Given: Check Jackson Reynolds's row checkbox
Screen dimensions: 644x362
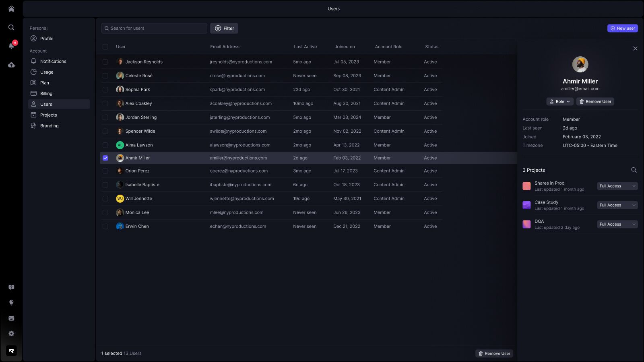Looking at the screenshot, I should click(105, 62).
